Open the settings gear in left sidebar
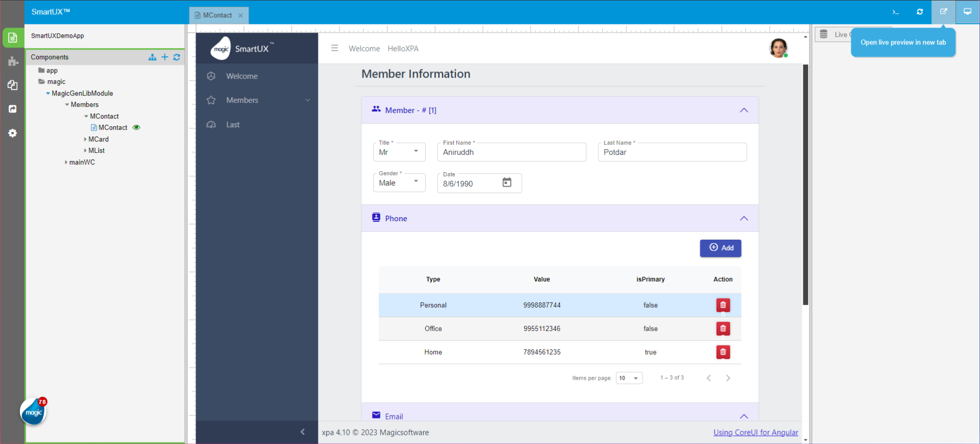 pyautogui.click(x=13, y=133)
